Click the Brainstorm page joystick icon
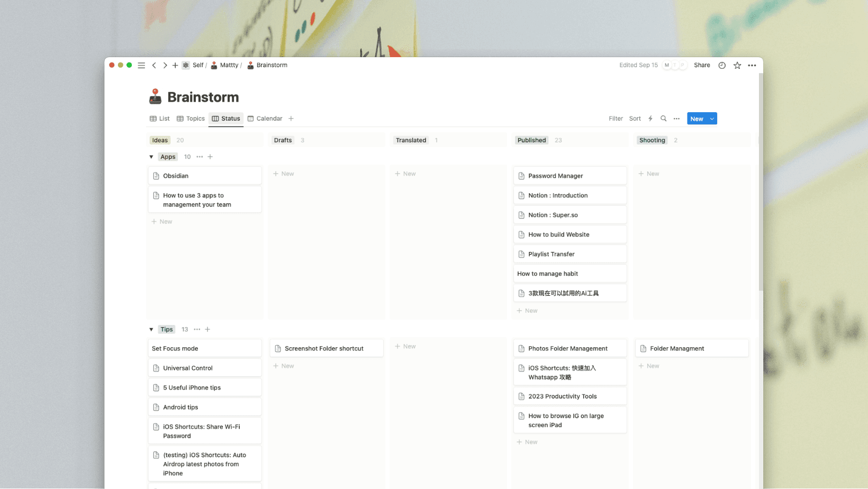This screenshot has height=489, width=868. pos(155,96)
